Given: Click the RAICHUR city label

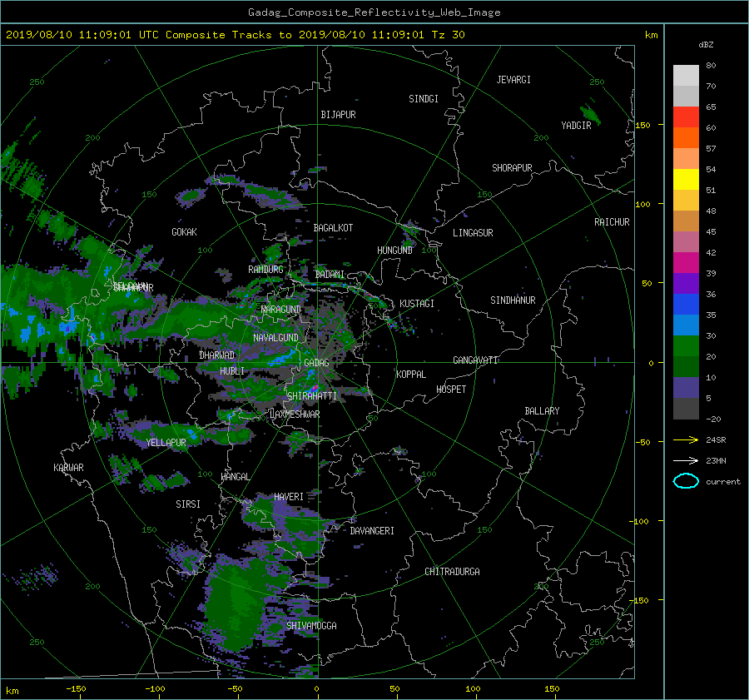Looking at the screenshot, I should 612,222.
